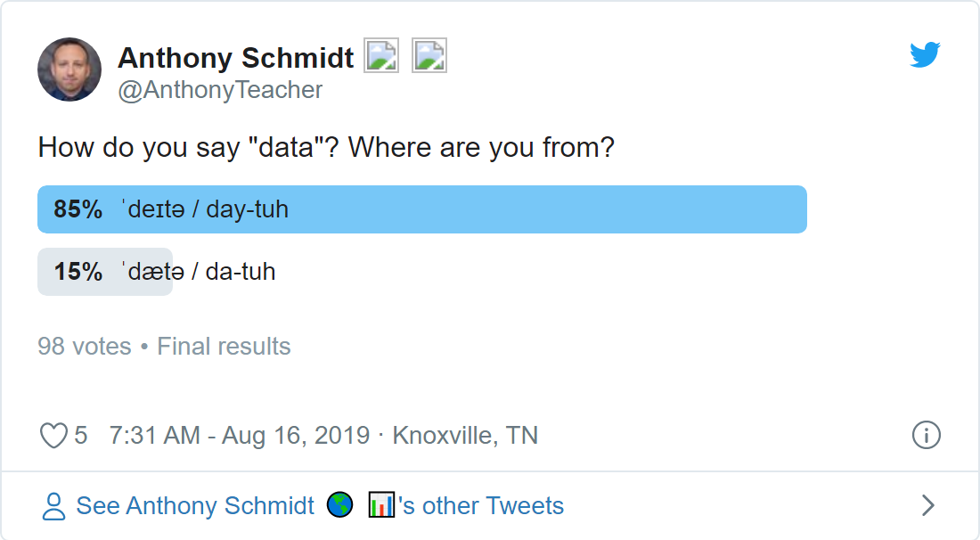This screenshot has height=540, width=980.
Task: Open the right chevron arrow in footer
Action: (928, 505)
